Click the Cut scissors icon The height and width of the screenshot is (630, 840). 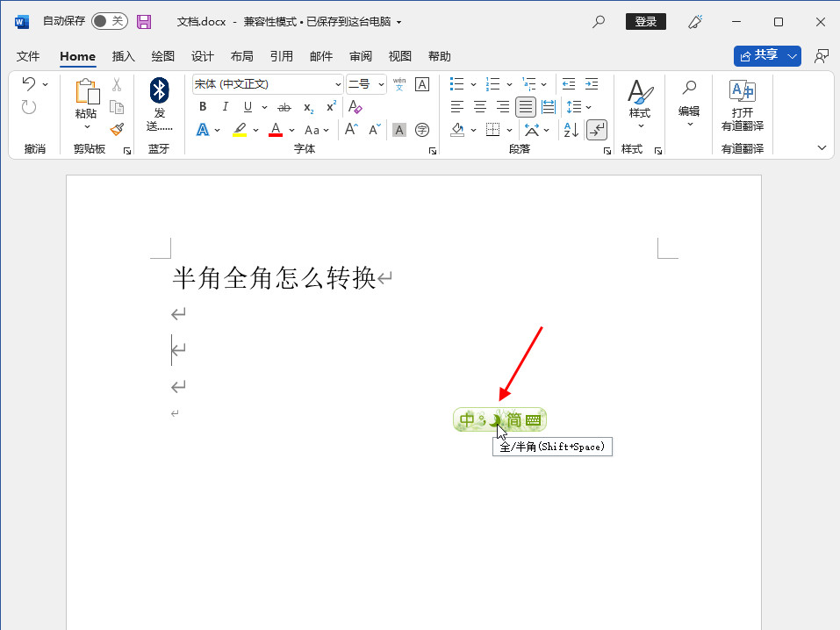point(116,84)
